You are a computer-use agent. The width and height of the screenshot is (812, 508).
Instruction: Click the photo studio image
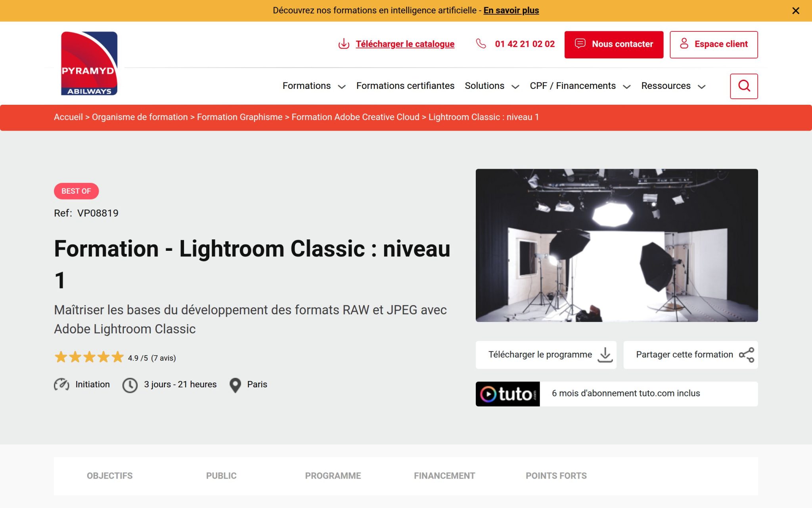click(617, 245)
